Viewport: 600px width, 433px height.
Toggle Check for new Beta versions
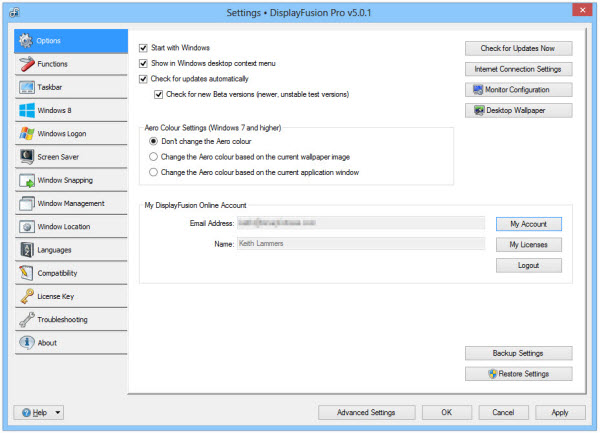[158, 94]
